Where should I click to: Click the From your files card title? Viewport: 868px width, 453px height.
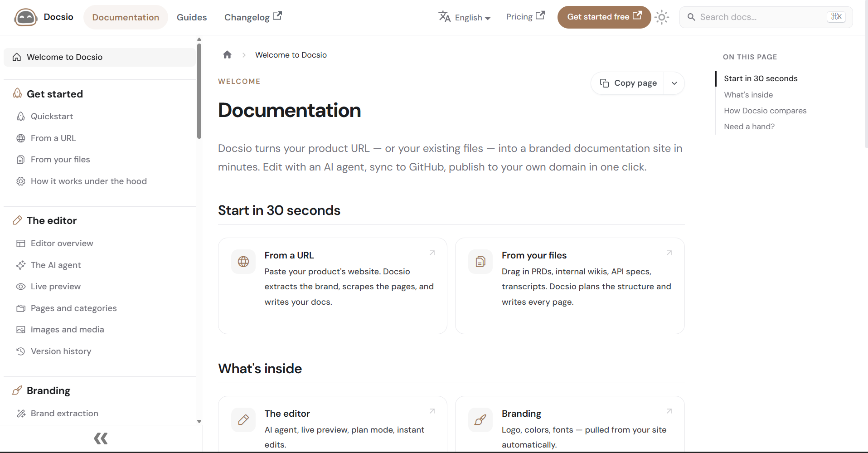click(x=534, y=255)
